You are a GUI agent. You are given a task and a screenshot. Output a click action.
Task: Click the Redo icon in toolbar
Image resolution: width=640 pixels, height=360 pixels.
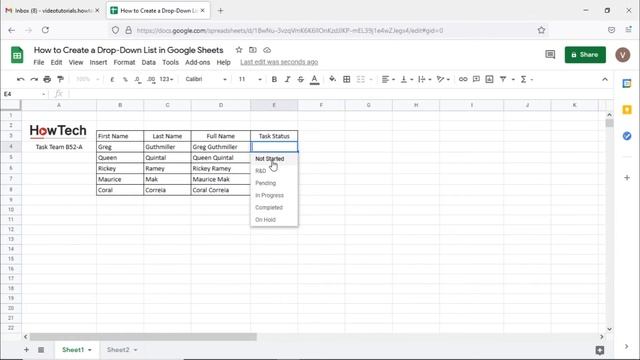(x=34, y=79)
